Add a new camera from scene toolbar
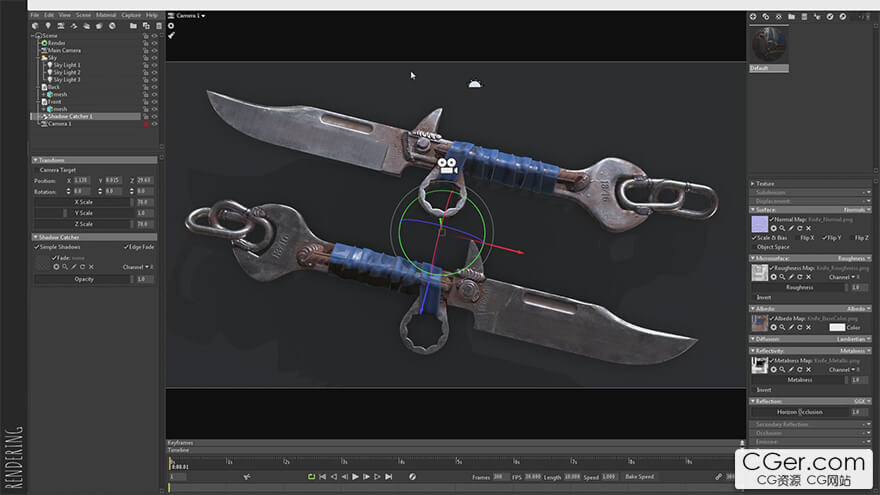Image resolution: width=880 pixels, height=495 pixels. tap(61, 26)
